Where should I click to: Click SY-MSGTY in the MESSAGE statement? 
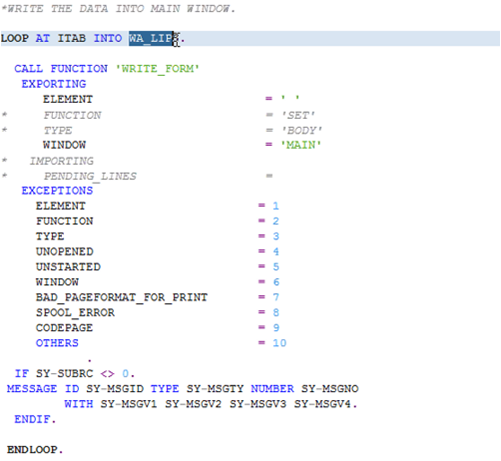pos(215,389)
